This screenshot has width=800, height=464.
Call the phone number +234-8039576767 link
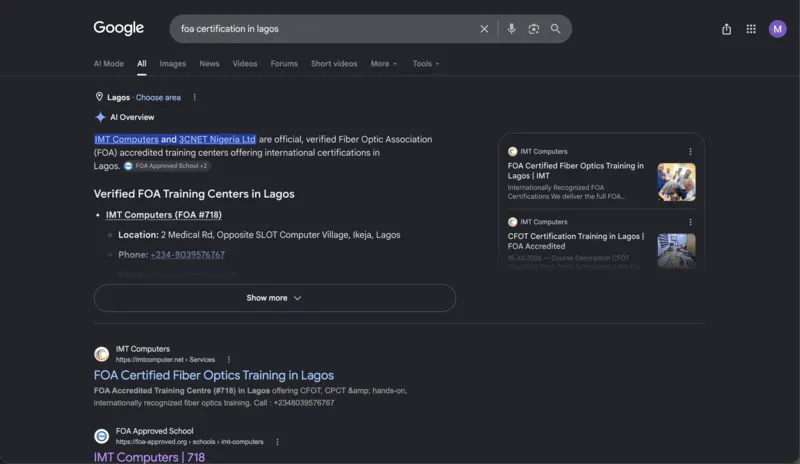point(188,255)
